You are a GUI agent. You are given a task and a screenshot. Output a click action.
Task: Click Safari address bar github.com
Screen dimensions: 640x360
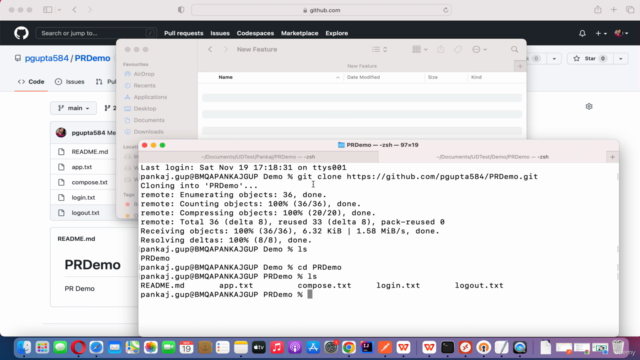321,10
